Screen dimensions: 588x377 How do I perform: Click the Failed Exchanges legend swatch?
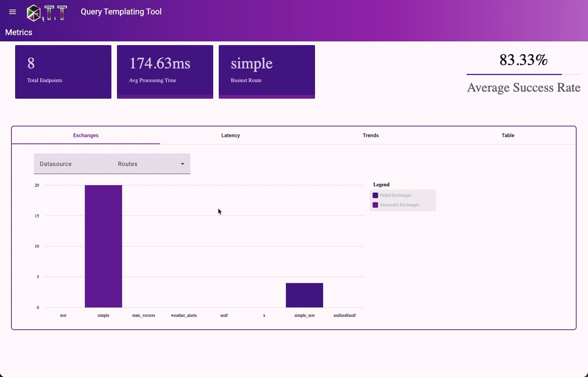[376, 195]
